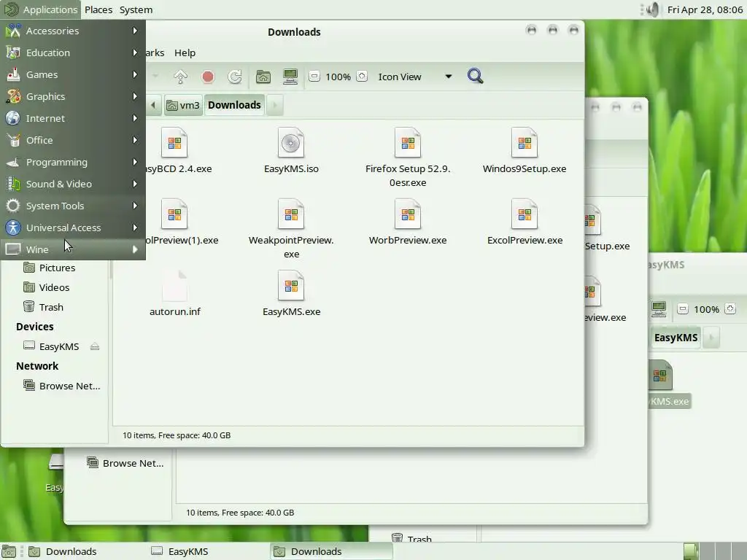
Task: Open the Office menu category
Action: coord(72,141)
